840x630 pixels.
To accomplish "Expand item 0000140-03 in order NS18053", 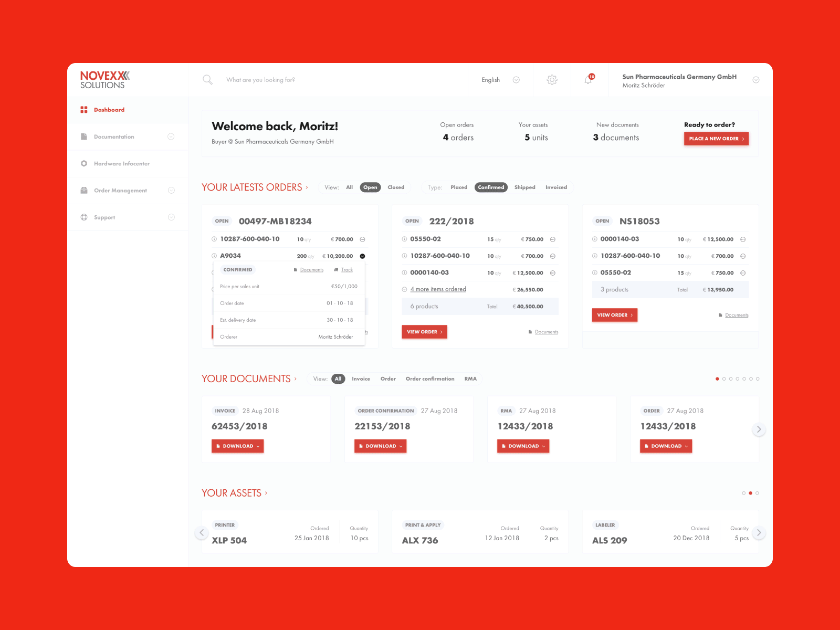I will (743, 239).
